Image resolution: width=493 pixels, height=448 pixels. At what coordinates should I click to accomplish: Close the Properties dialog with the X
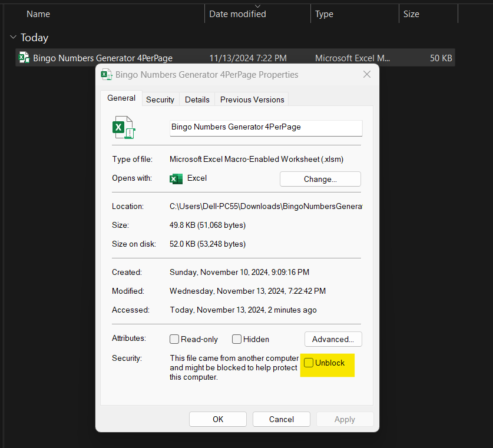pos(366,74)
